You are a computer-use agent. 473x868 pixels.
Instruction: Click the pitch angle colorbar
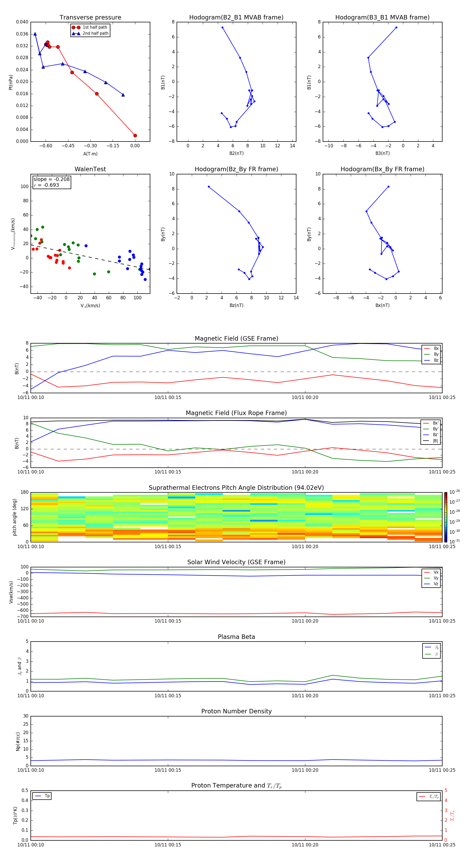pyautogui.click(x=445, y=517)
